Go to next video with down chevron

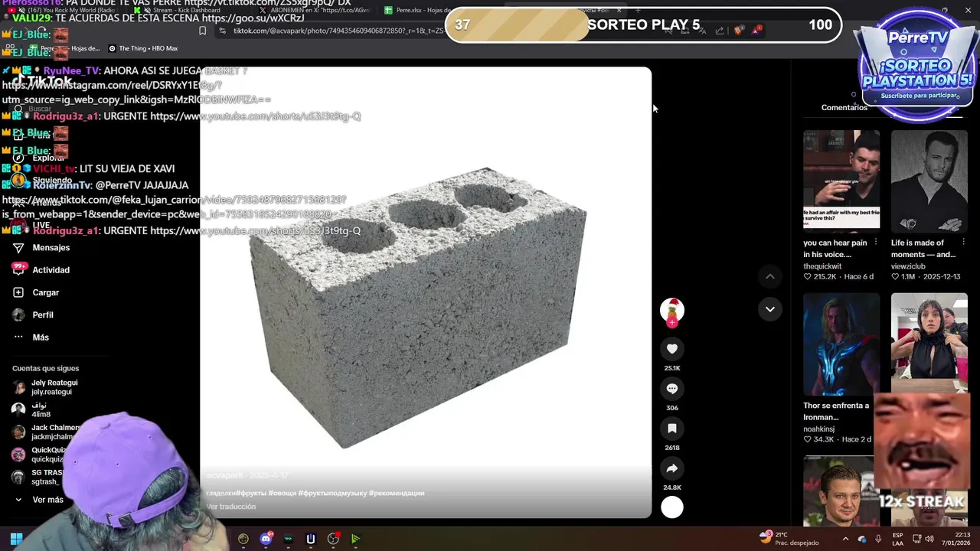(770, 309)
